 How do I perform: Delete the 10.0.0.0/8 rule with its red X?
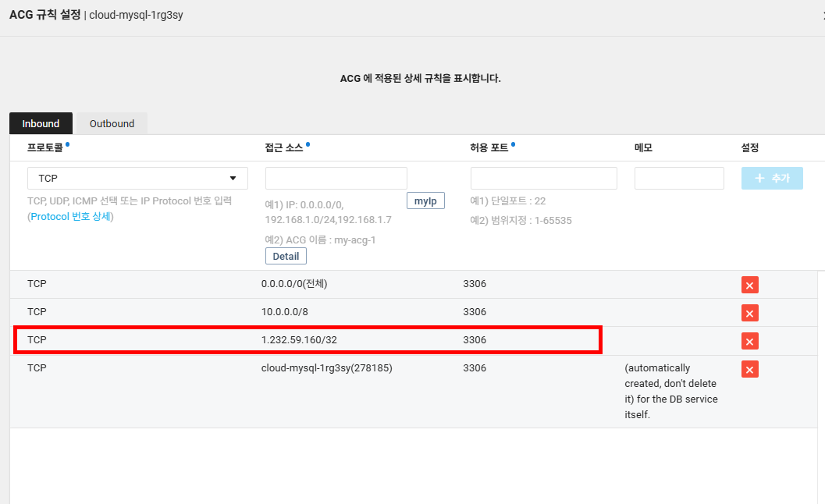pyautogui.click(x=750, y=313)
